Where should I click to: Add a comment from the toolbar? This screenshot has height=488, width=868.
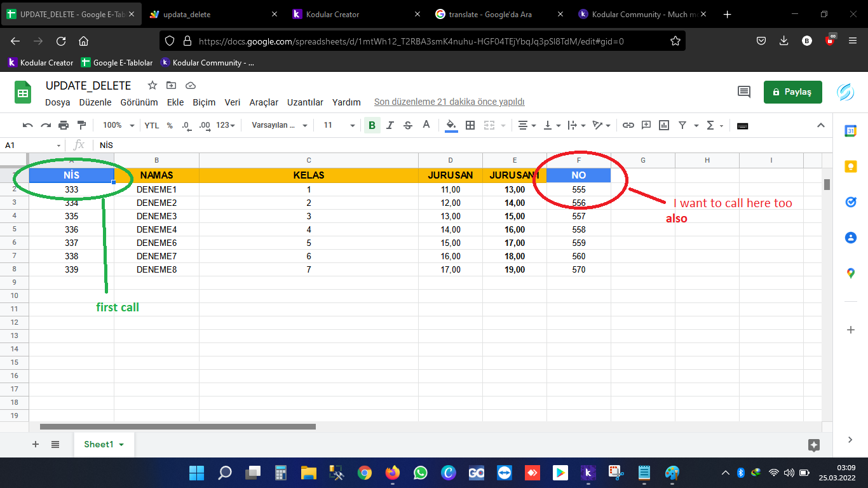click(x=646, y=125)
